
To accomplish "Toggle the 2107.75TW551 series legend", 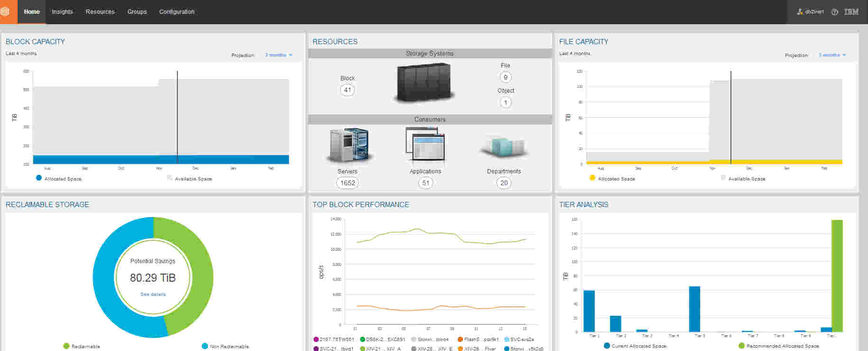I will [334, 340].
